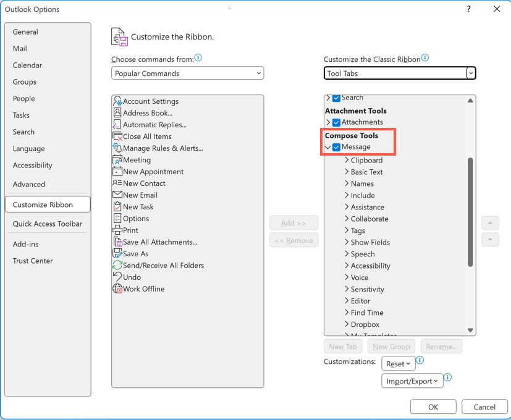Viewport: 511px width, 420px height.
Task: Click the New Group button
Action: [x=391, y=346]
